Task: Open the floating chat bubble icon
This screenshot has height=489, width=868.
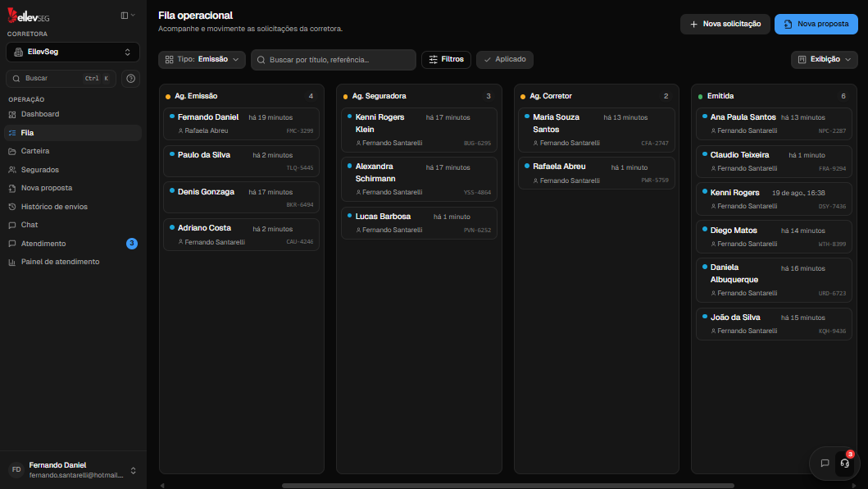Action: (825, 463)
